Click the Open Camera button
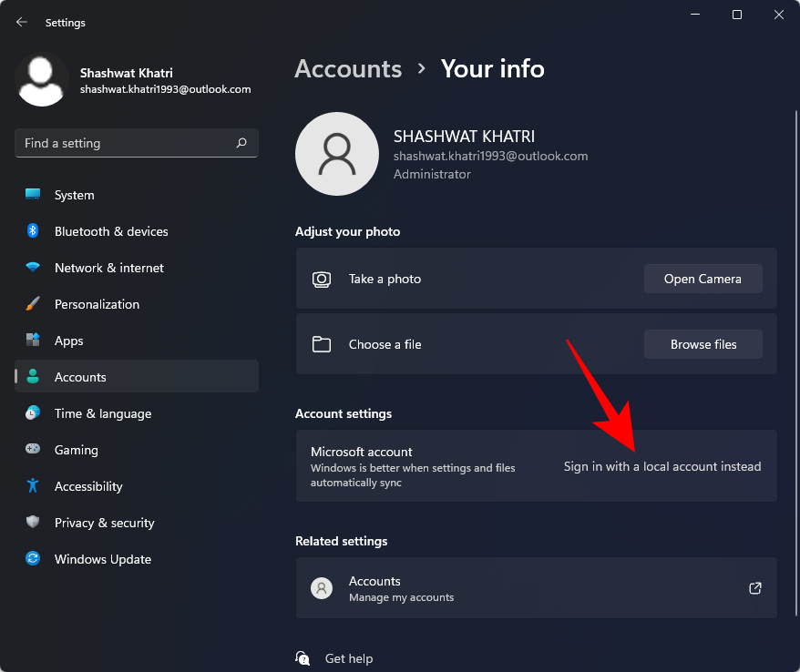Viewport: 800px width, 672px height. (x=703, y=279)
